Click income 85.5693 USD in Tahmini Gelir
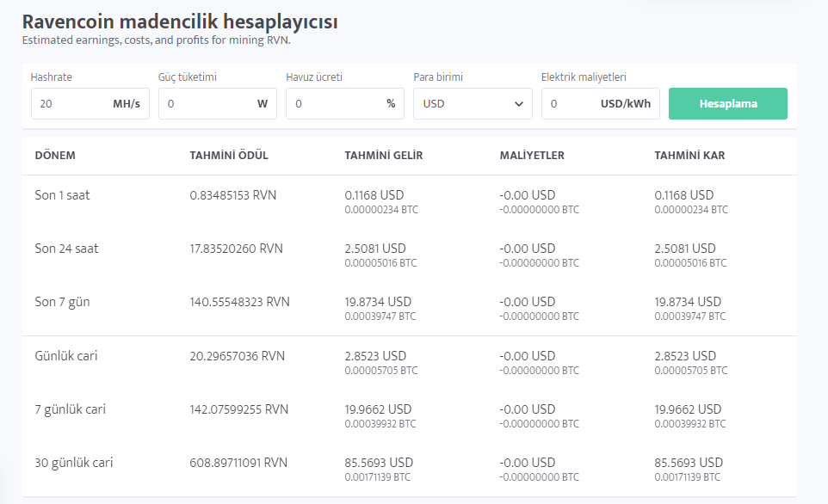The height and width of the screenshot is (504, 828). point(379,463)
